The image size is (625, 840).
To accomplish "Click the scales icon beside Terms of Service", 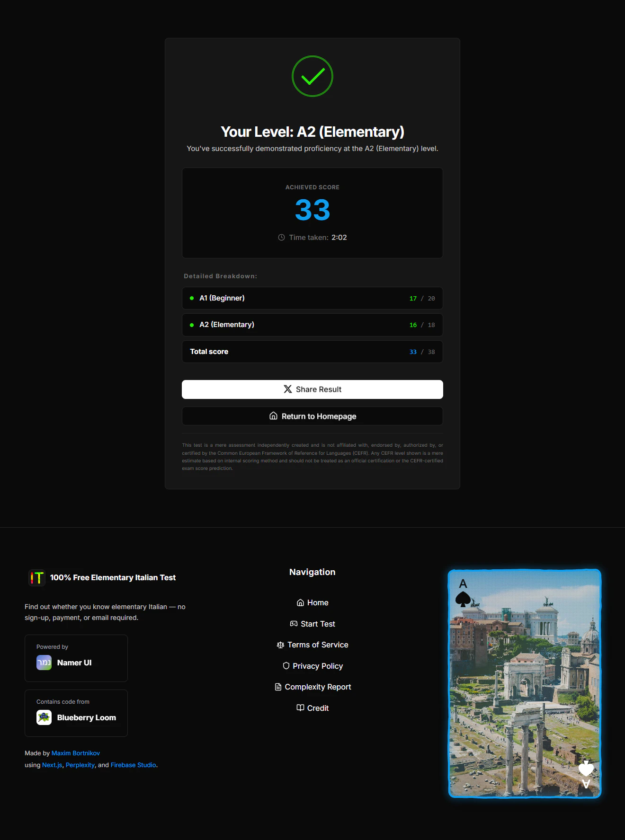I will [280, 645].
